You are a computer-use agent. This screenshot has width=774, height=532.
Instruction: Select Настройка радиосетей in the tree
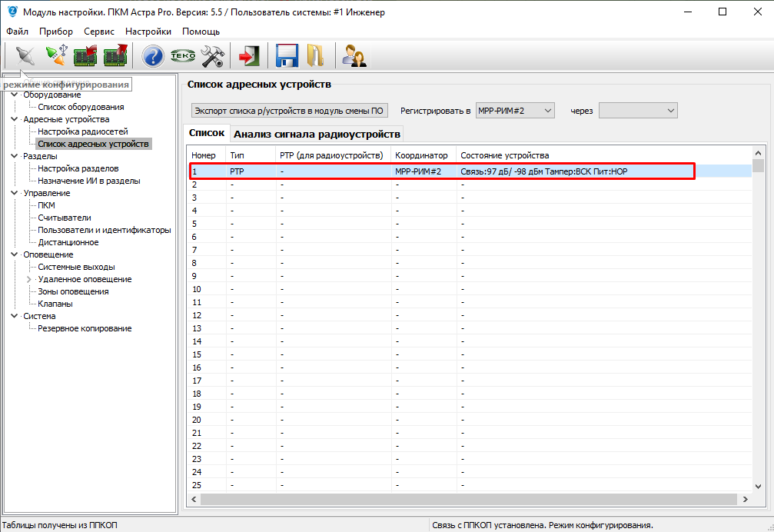pyautogui.click(x=83, y=131)
